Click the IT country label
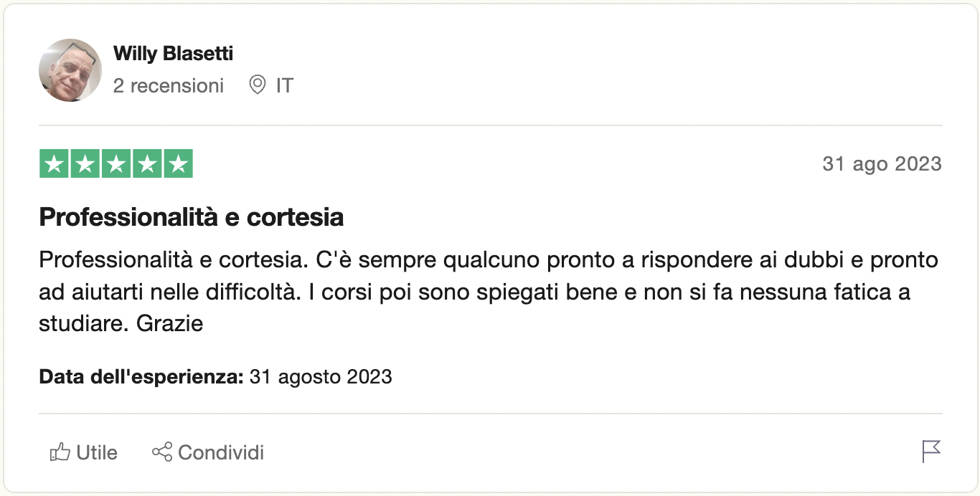This screenshot has height=496, width=980. coord(285,86)
